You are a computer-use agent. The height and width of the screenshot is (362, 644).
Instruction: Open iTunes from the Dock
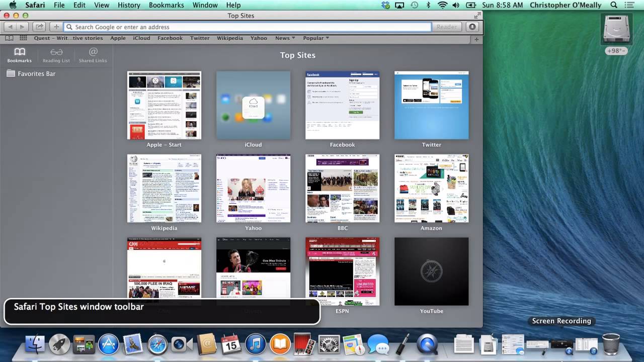point(256,344)
